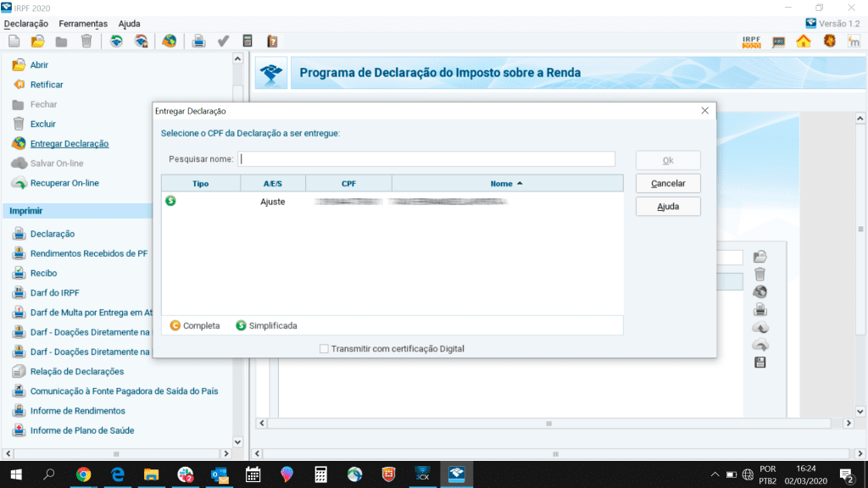
Task: Click Retificar in the sidebar
Action: coord(47,85)
